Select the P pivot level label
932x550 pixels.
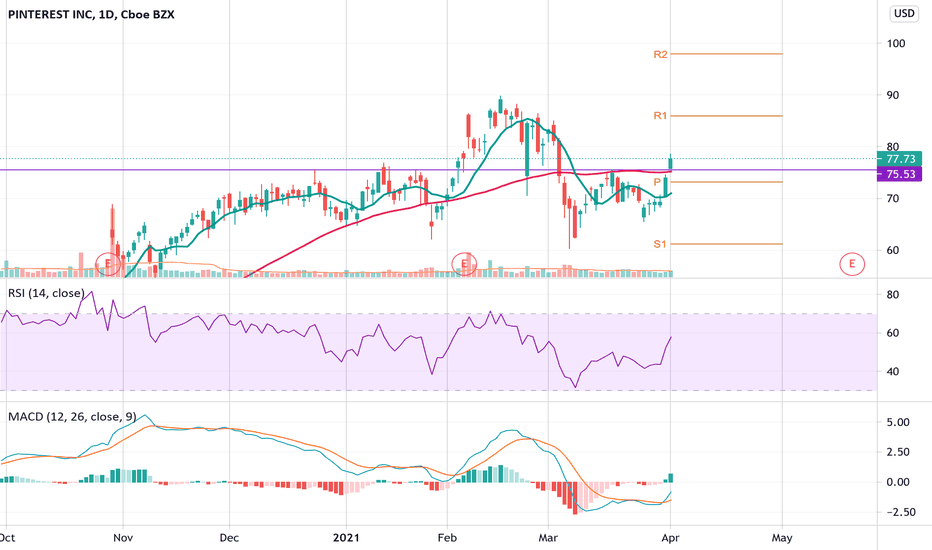click(x=657, y=182)
